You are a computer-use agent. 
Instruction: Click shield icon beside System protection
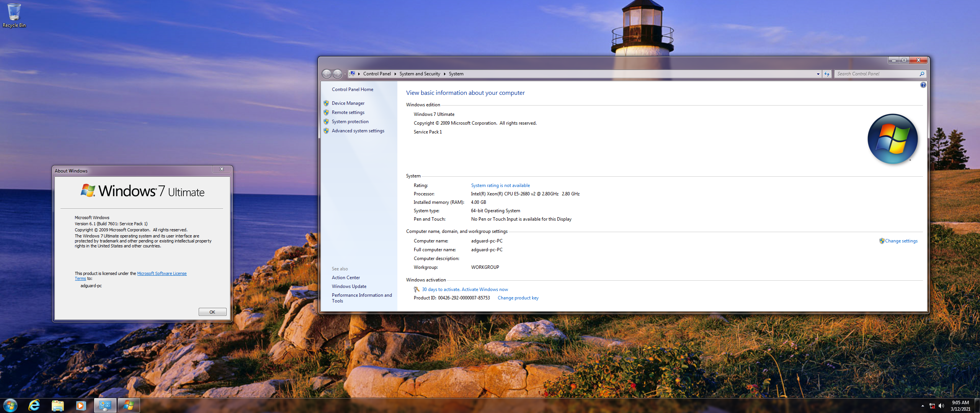[326, 122]
